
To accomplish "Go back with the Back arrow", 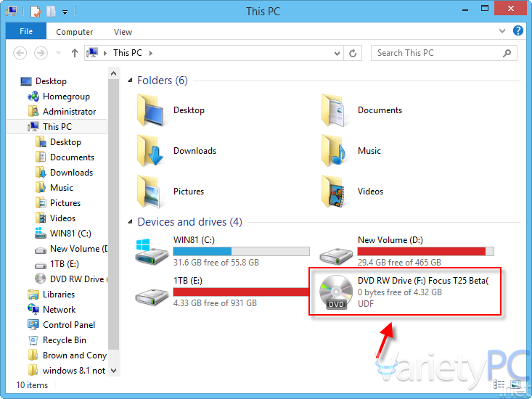I will click(x=20, y=53).
